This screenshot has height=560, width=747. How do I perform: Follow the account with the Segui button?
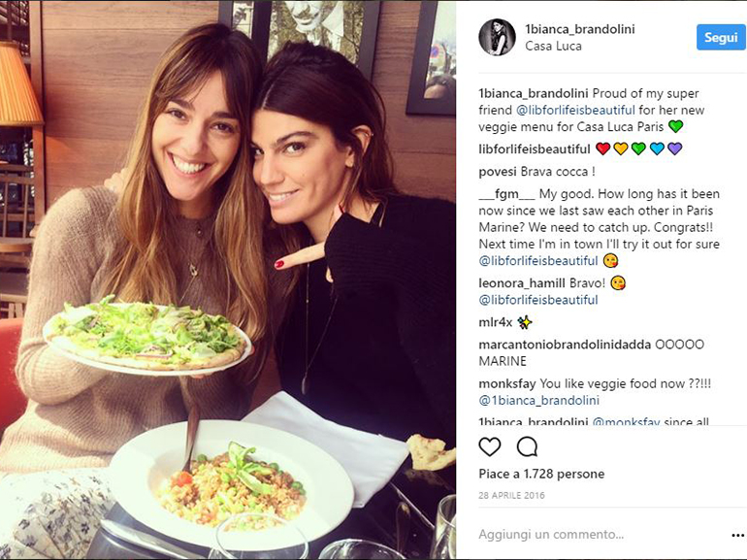pyautogui.click(x=721, y=37)
